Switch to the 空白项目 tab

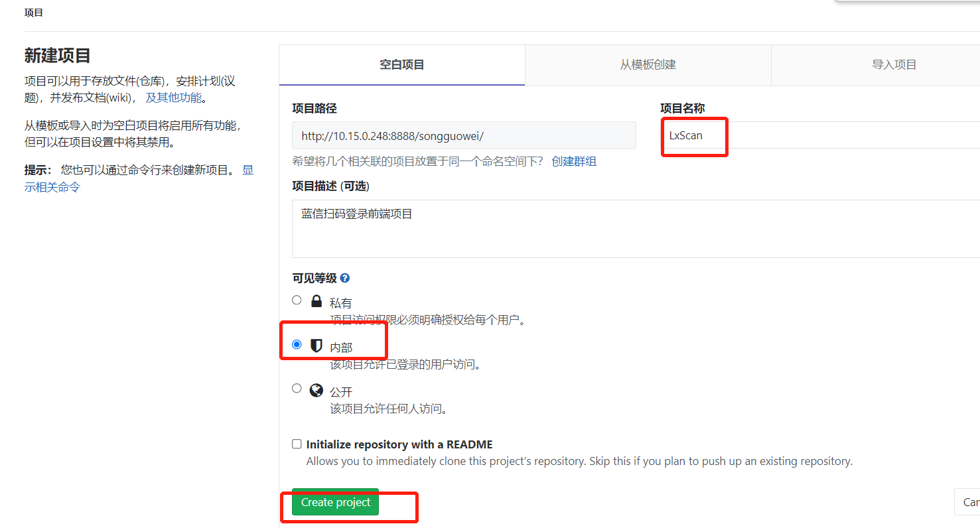point(402,65)
